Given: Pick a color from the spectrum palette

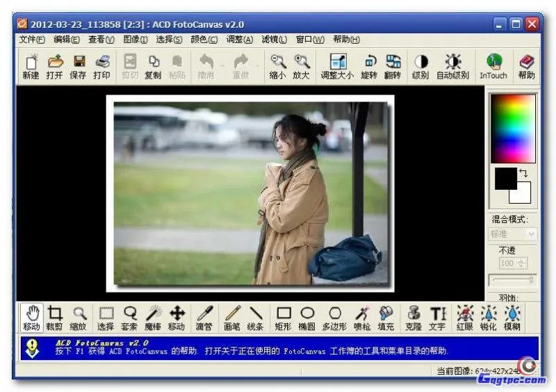Looking at the screenshot, I should 513,129.
